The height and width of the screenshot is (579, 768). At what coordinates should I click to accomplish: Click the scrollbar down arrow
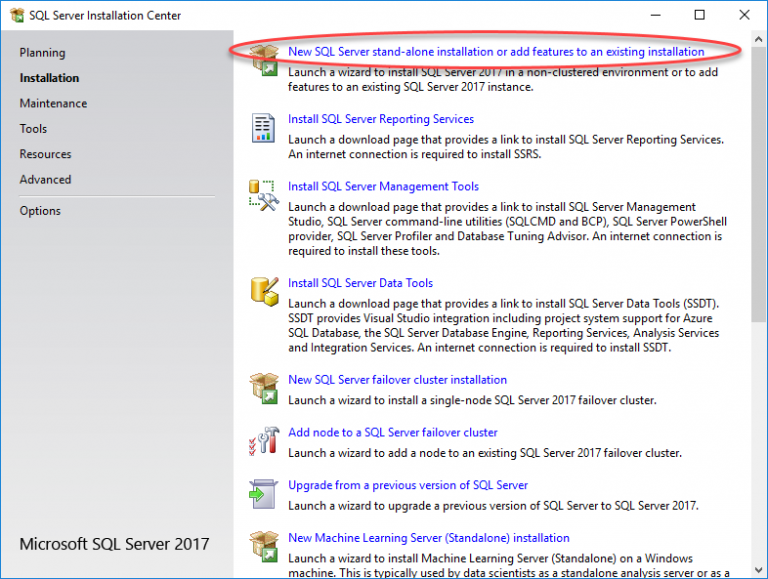pyautogui.click(x=758, y=569)
